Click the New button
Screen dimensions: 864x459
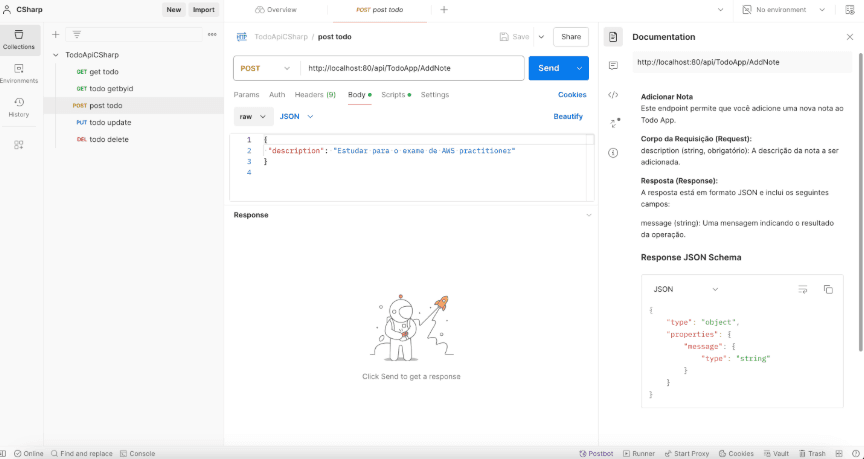click(174, 9)
